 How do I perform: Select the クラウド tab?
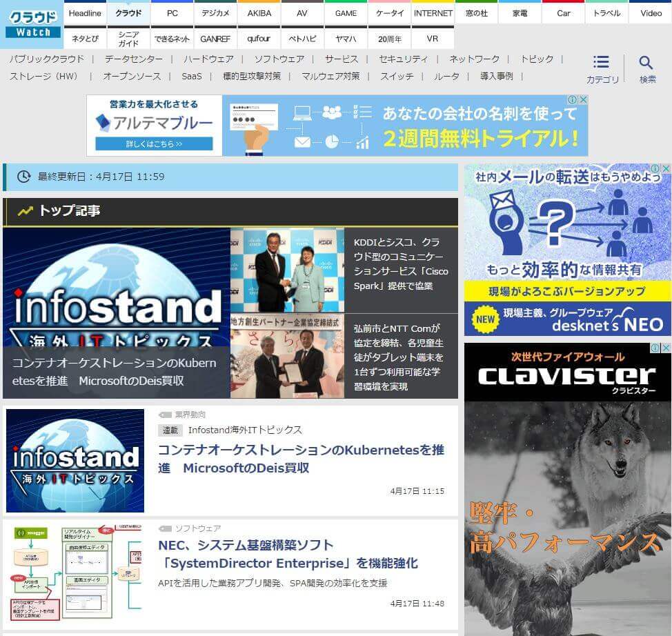tap(128, 13)
